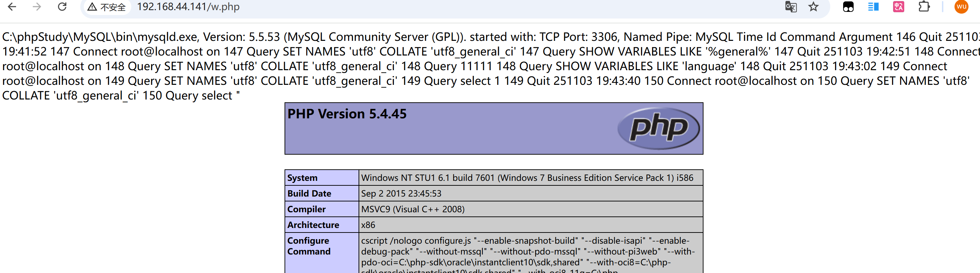Select the 'Compiler' row label
The height and width of the screenshot is (273, 980).
click(307, 209)
